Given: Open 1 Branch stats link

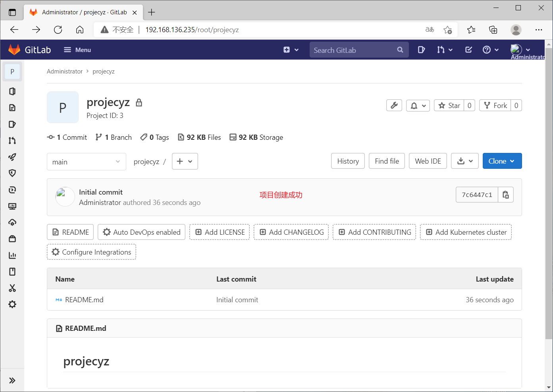Looking at the screenshot, I should click(x=114, y=137).
